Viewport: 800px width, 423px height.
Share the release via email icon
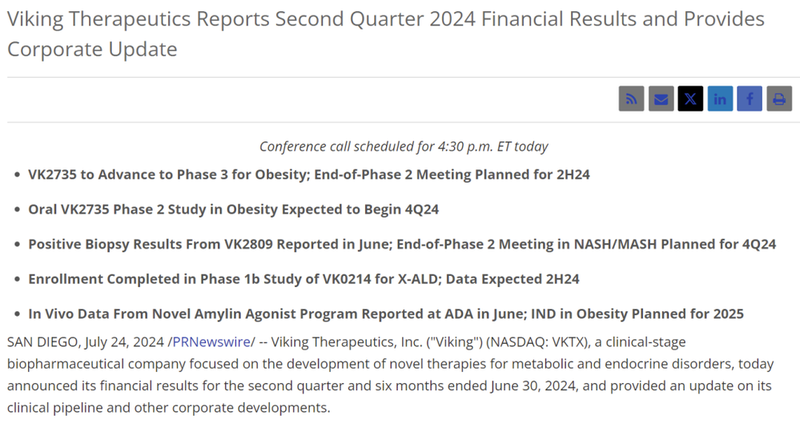pyautogui.click(x=660, y=99)
